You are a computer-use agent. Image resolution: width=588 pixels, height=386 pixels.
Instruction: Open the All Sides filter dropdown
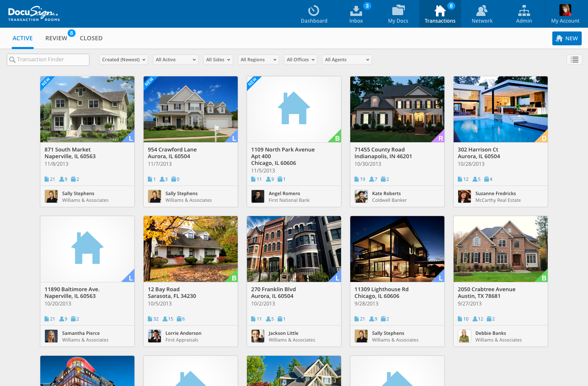point(218,60)
